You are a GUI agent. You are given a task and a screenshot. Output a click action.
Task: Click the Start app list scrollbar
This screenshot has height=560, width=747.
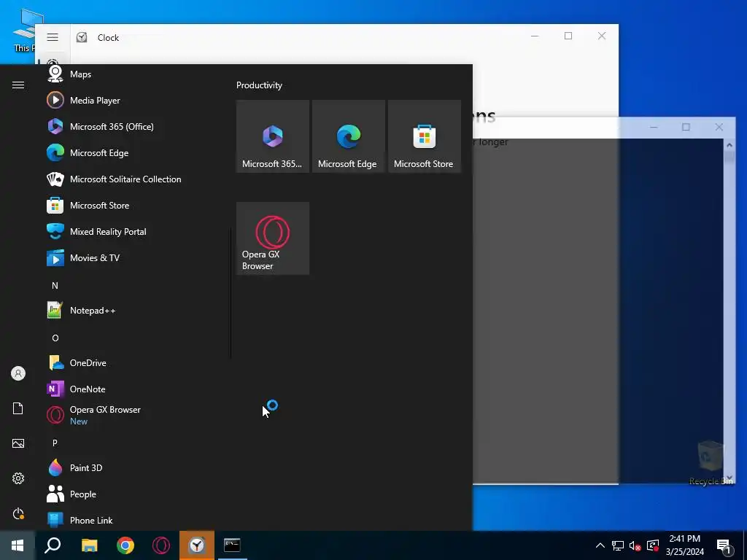(231, 292)
